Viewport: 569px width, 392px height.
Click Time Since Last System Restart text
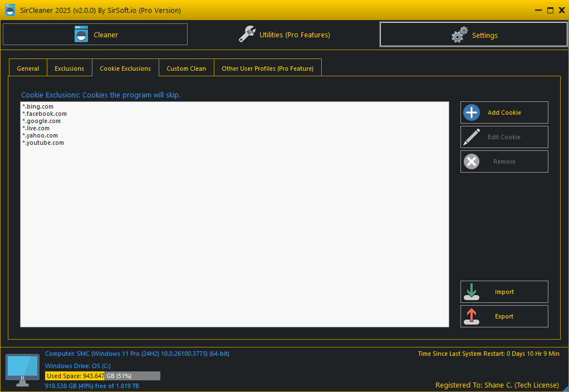tap(488, 354)
